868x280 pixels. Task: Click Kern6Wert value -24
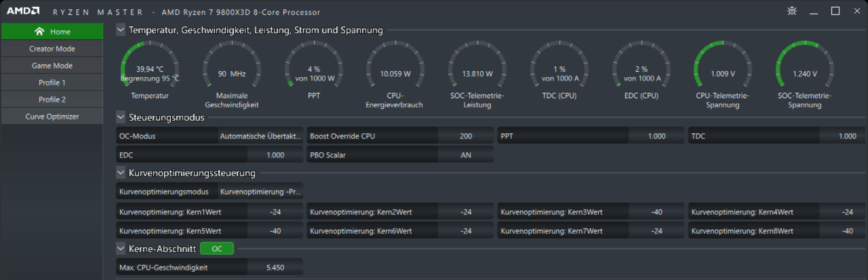coord(466,231)
